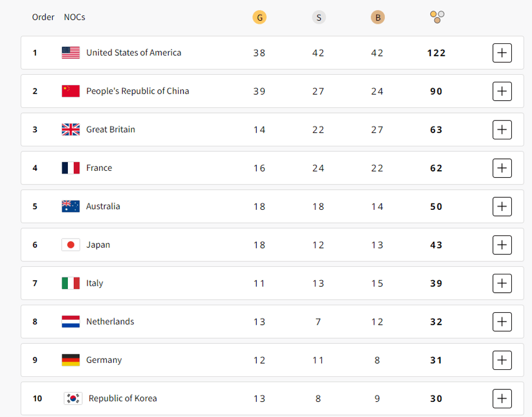Image resolution: width=532 pixels, height=417 pixels.
Task: Click the Netherlands flag icon
Action: 71,322
